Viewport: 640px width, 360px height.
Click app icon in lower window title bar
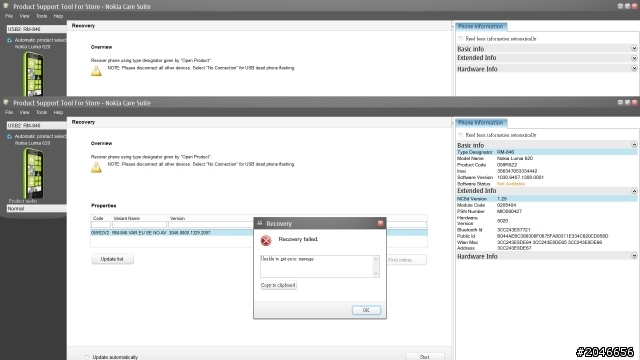pyautogui.click(x=6, y=102)
